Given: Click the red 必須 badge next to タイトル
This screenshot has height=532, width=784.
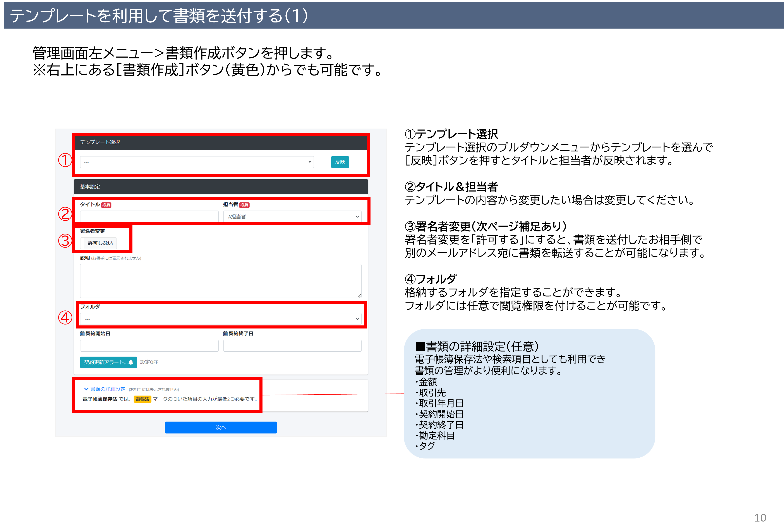Looking at the screenshot, I should pyautogui.click(x=106, y=205).
